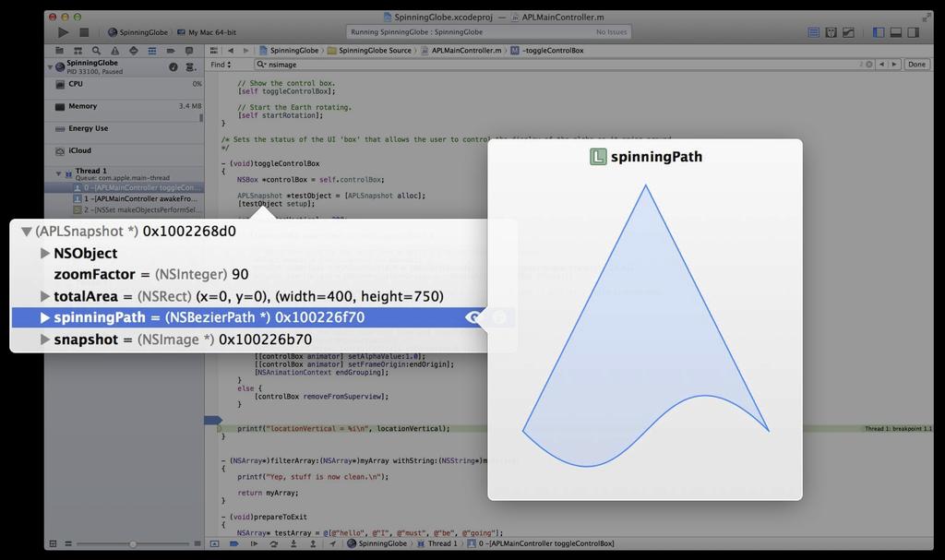945x560 pixels.
Task: Toggle breakpoints activation in debug bar
Action: pyautogui.click(x=233, y=543)
